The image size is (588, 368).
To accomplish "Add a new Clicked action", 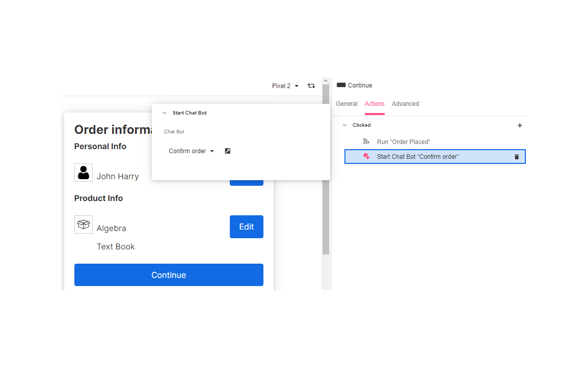I will tap(520, 126).
